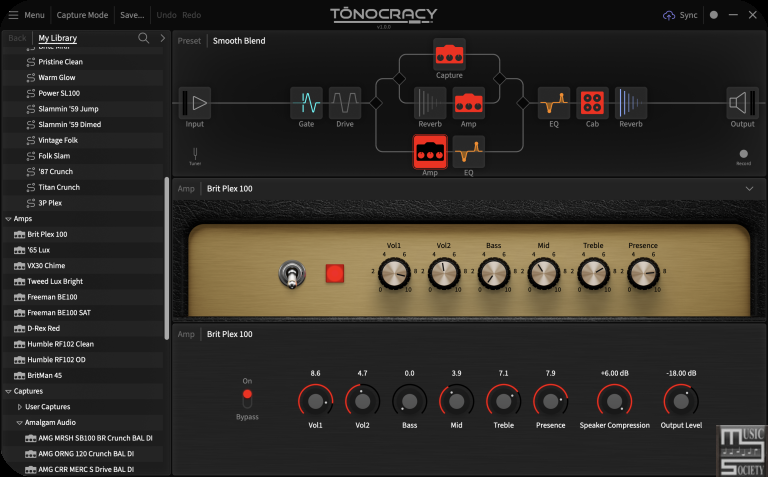Image resolution: width=768 pixels, height=477 pixels.
Task: Click the search magnifier in My Library
Action: click(x=144, y=38)
